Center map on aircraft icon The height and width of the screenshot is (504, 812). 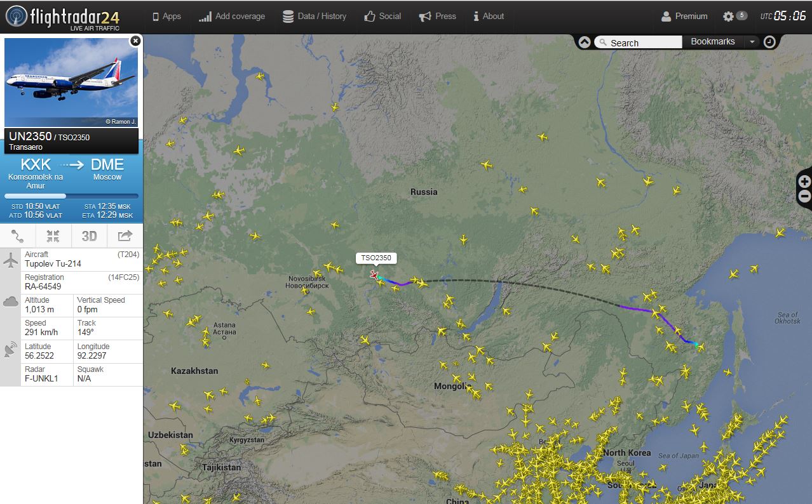tap(53, 236)
